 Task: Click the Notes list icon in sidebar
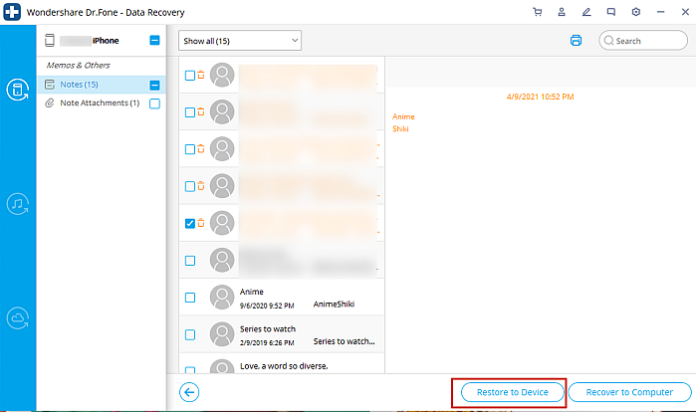[50, 84]
